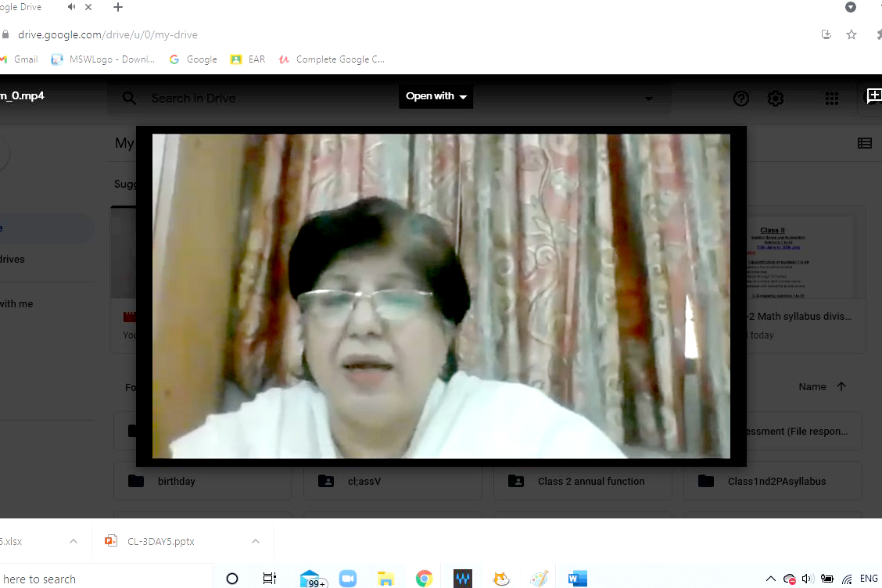Show hidden system tray icons

pos(770,579)
